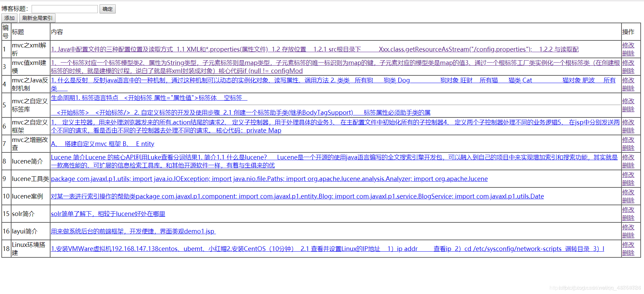The height and width of the screenshot is (294, 644).
Task: Click 删除 for row solr简介
Action: (x=628, y=218)
